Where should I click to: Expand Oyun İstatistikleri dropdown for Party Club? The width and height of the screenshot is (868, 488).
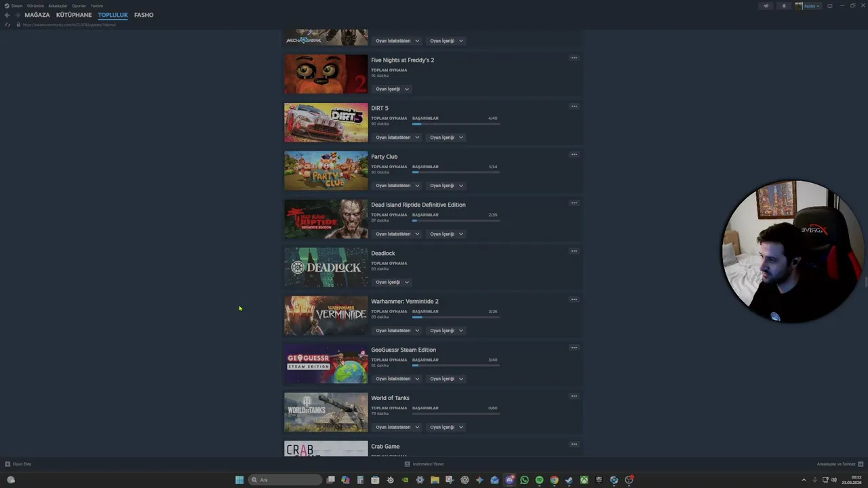click(397, 186)
